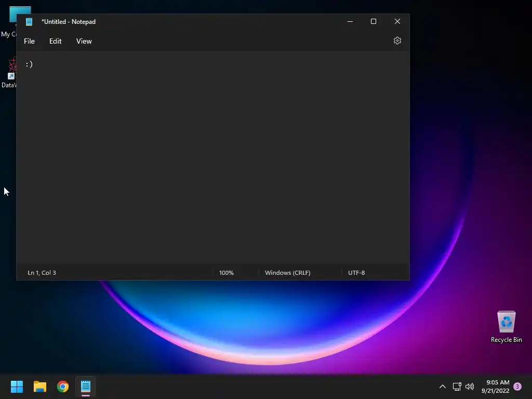Launch Google Chrome from the taskbar
This screenshot has height=399, width=532.
(63, 387)
